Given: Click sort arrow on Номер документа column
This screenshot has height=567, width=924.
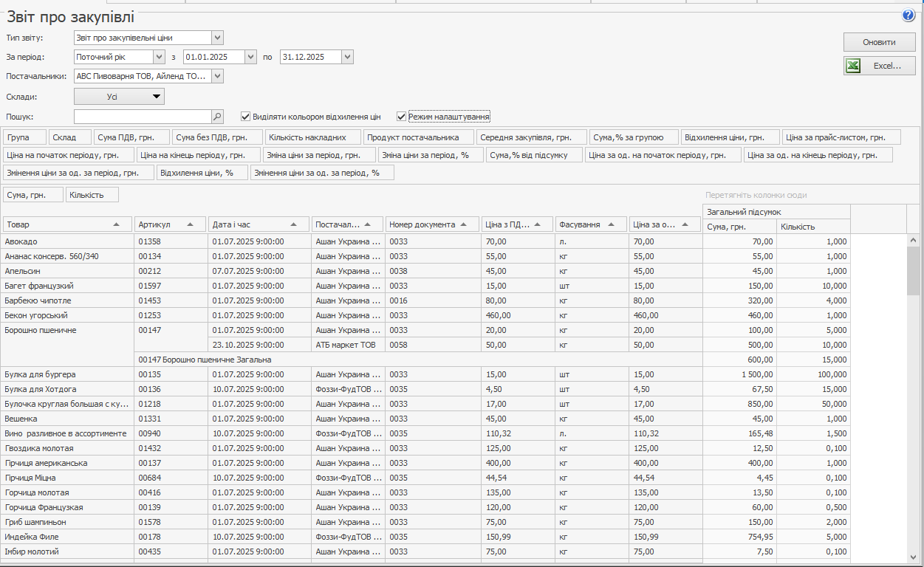Looking at the screenshot, I should coord(464,224).
